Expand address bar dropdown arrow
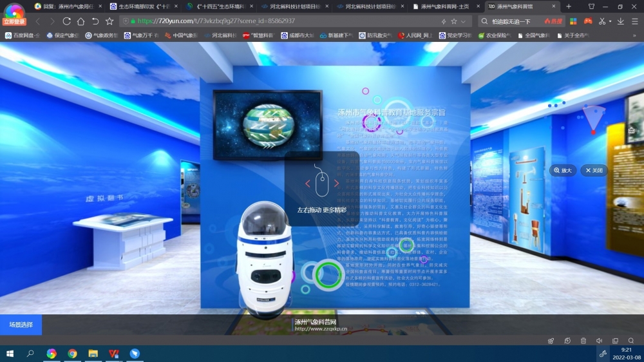Image resolution: width=644 pixels, height=362 pixels. pyautogui.click(x=464, y=21)
